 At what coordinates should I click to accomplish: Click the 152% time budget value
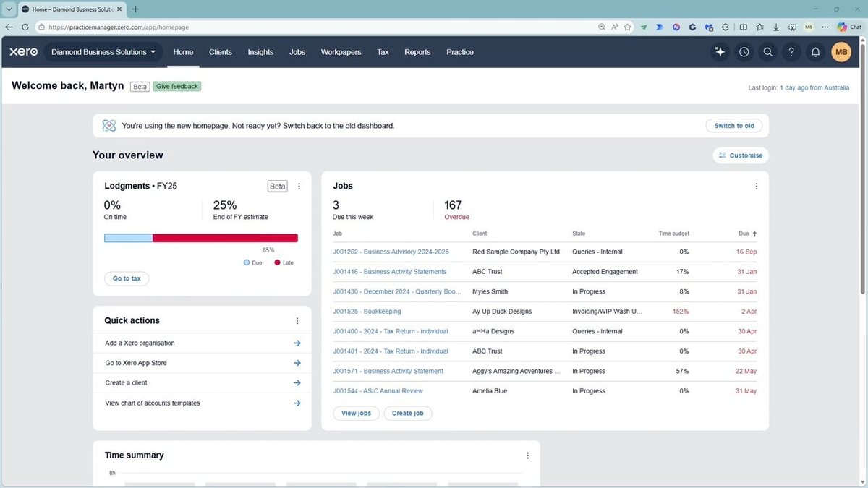(x=681, y=312)
